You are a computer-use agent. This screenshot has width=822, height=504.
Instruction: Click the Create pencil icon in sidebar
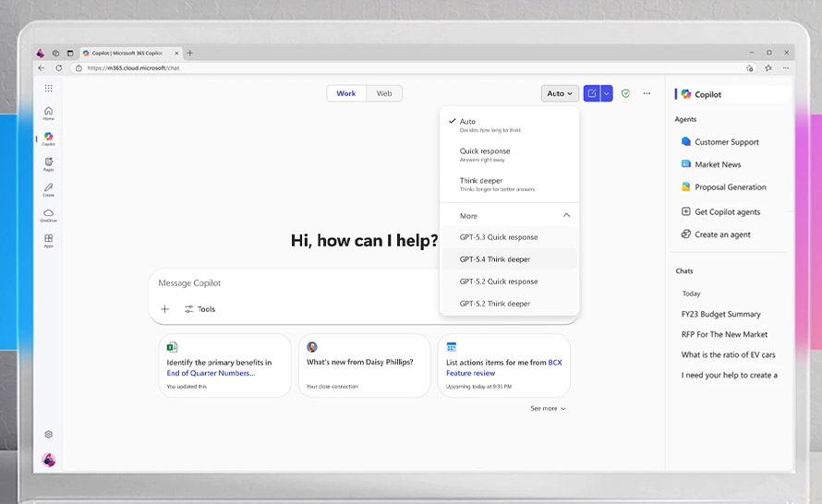pos(48,188)
